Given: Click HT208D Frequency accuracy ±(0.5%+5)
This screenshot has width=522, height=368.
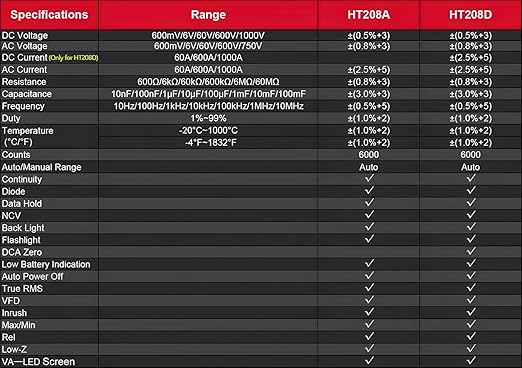Looking at the screenshot, I should (470, 106).
